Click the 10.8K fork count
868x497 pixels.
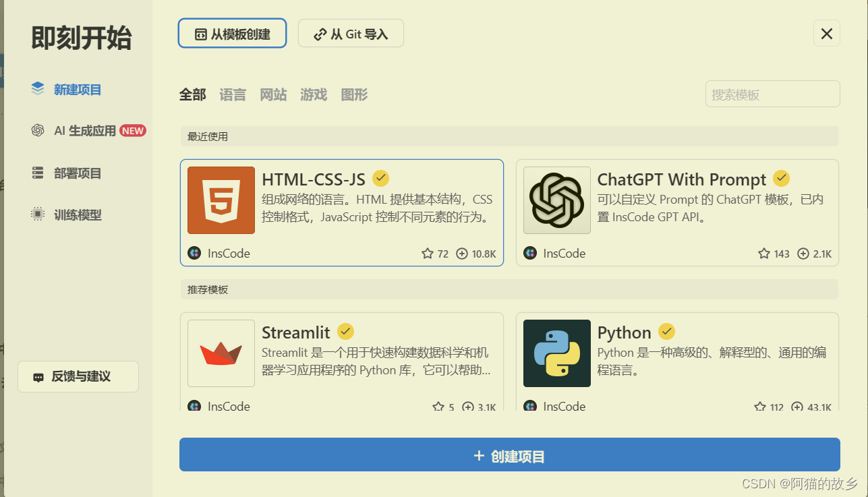484,254
